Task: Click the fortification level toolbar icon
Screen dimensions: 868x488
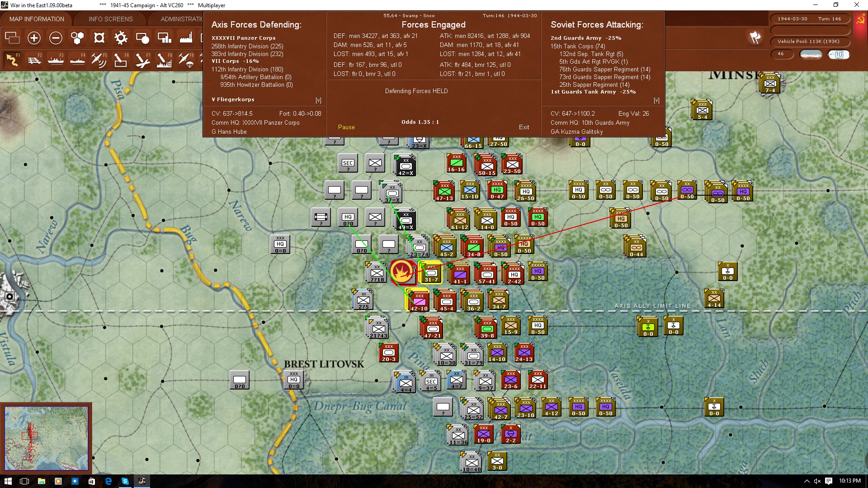Action: point(99,38)
